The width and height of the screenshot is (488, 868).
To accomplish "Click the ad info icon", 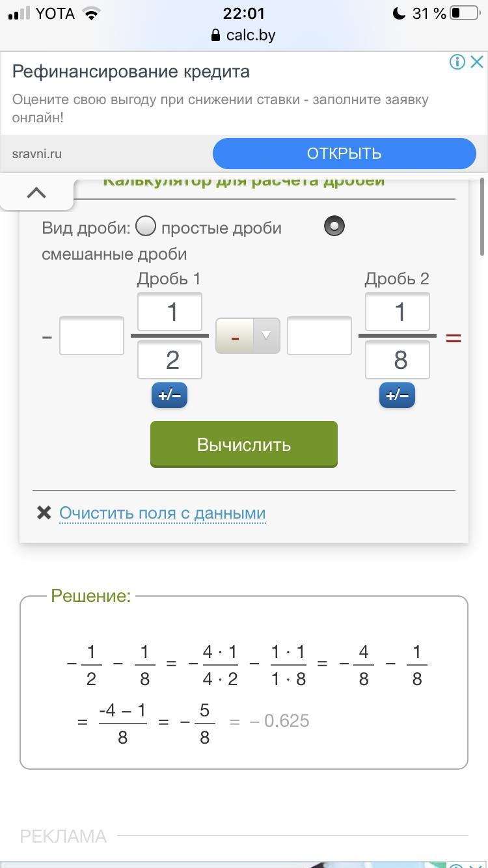I will pyautogui.click(x=457, y=62).
